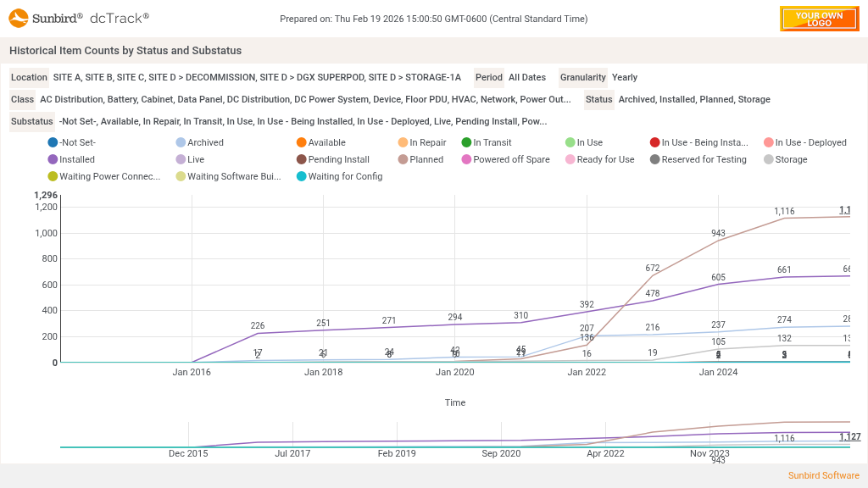Image resolution: width=868 pixels, height=488 pixels.
Task: Toggle the In Transit legend item
Action: [492, 142]
